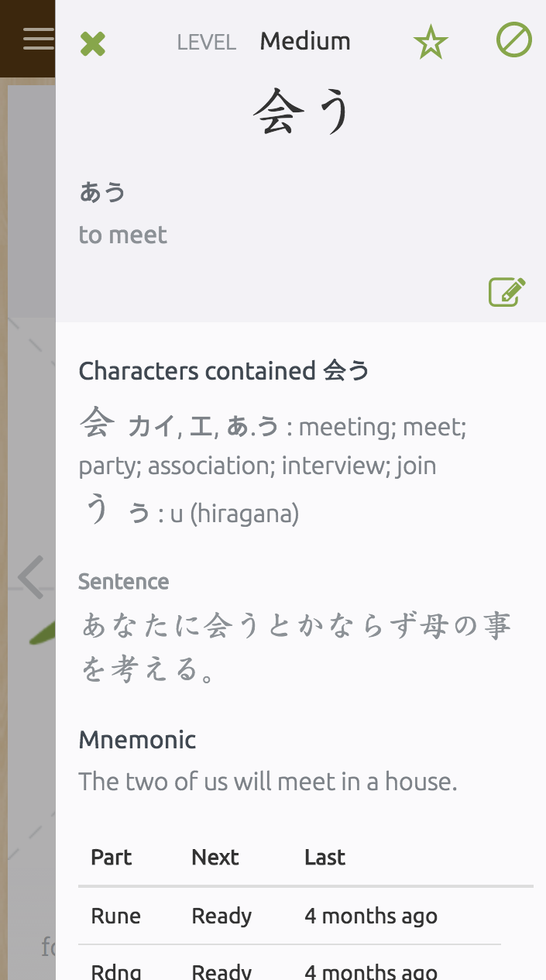
Task: Click the Japanese example sentence
Action: pos(296,648)
